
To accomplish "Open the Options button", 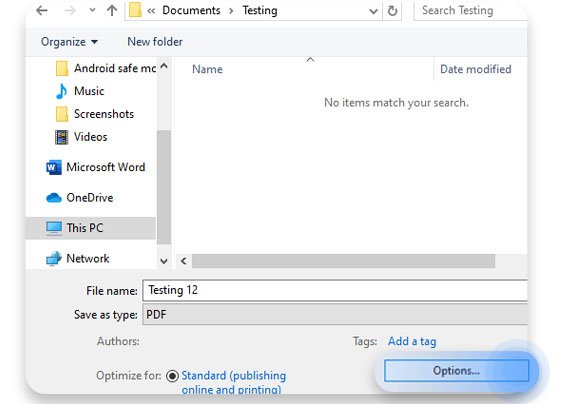I will click(456, 371).
